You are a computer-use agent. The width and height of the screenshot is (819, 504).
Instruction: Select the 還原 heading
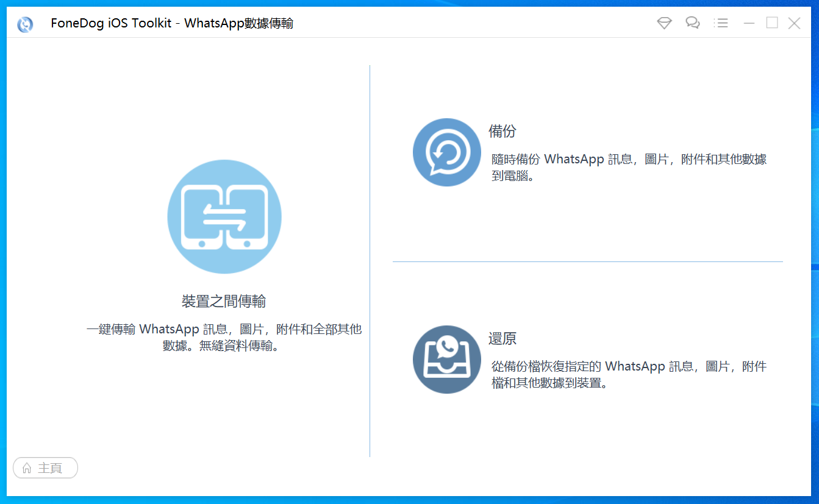click(502, 338)
